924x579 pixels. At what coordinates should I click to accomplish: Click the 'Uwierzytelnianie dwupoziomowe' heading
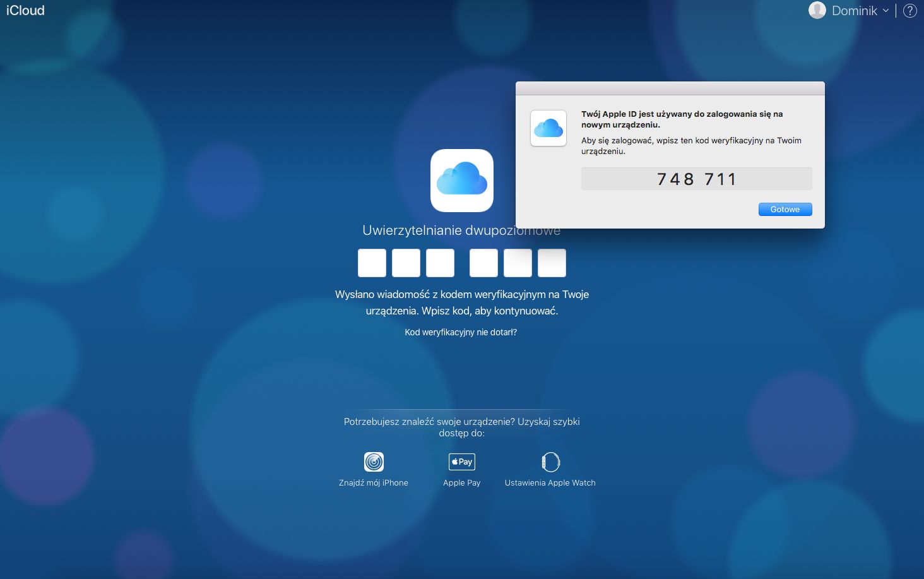coord(461,230)
